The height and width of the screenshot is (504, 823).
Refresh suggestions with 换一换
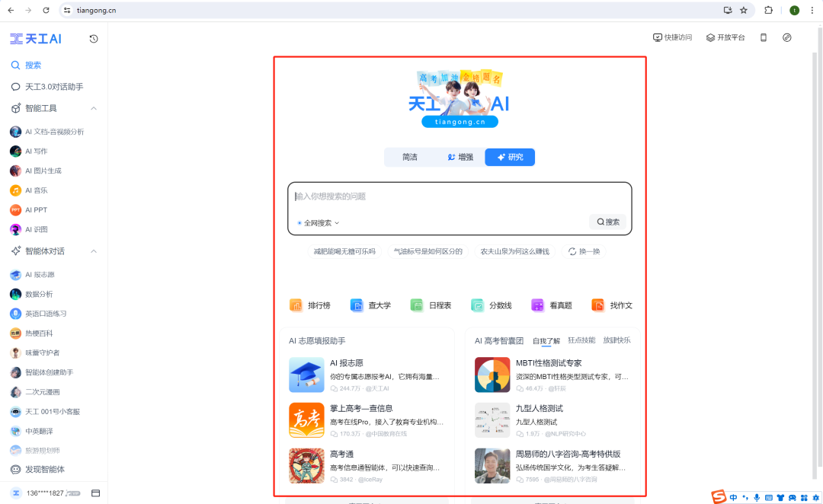[x=584, y=252]
